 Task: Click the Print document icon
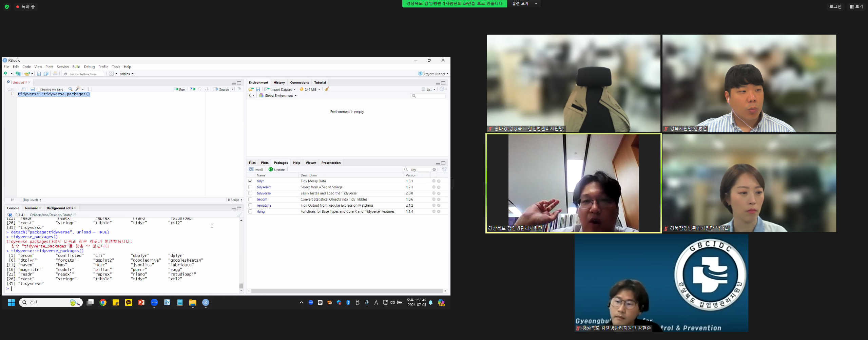(x=55, y=74)
